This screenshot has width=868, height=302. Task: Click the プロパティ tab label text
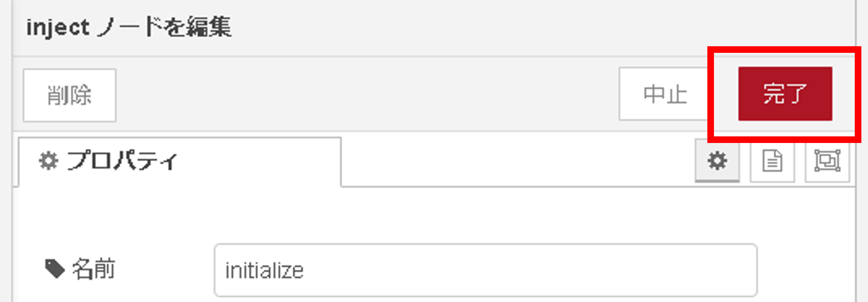[x=122, y=161]
